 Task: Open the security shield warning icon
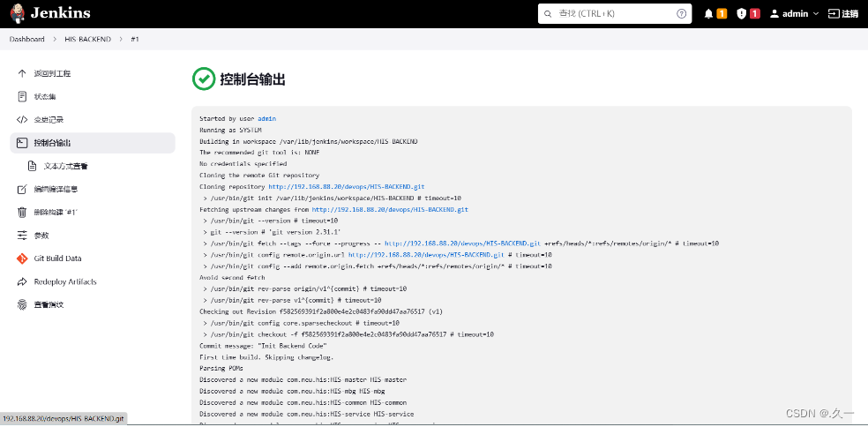(x=741, y=14)
